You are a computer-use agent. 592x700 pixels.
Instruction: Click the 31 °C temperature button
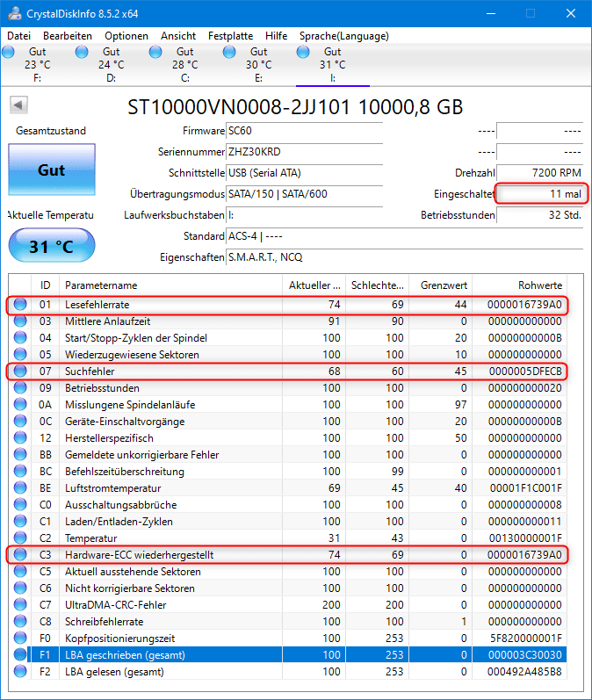pos(52,246)
